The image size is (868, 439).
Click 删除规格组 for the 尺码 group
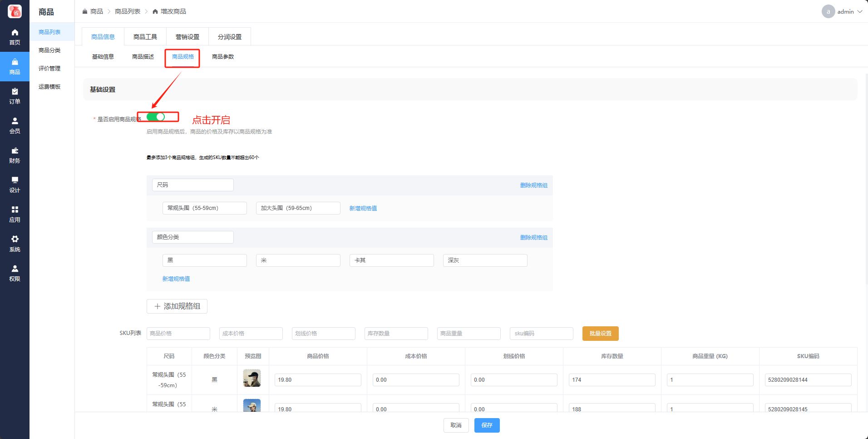(533, 185)
